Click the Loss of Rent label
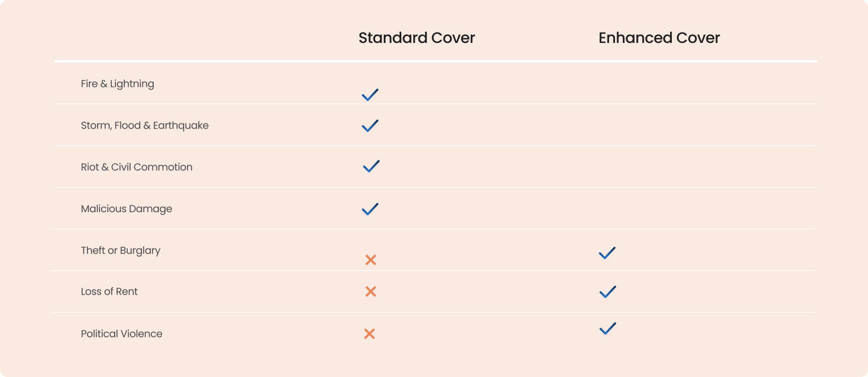The height and width of the screenshot is (377, 868). pos(109,292)
